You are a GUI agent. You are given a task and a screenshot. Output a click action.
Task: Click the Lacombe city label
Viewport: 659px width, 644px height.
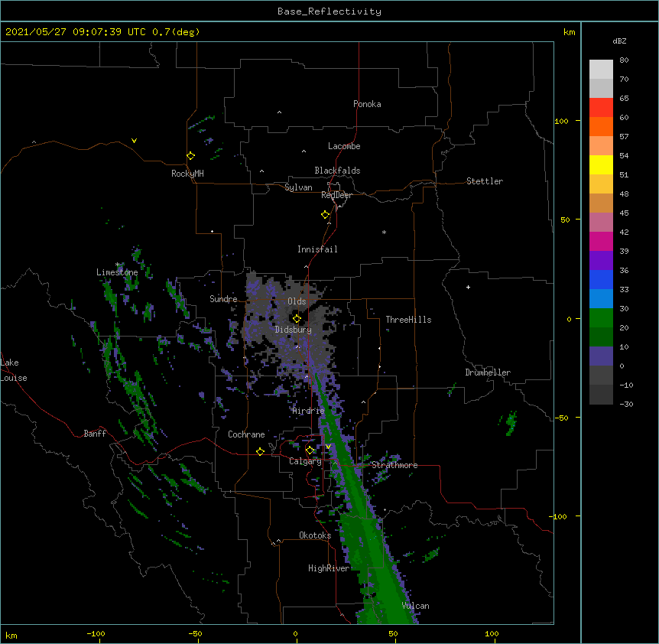[344, 146]
